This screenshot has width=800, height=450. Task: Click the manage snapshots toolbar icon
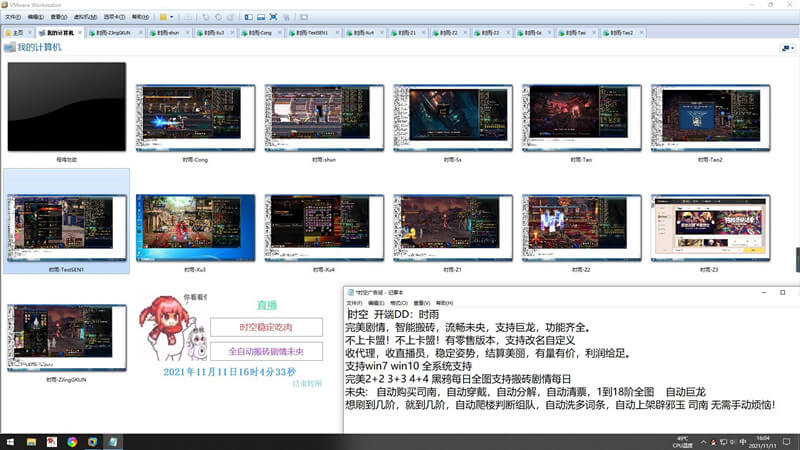231,17
